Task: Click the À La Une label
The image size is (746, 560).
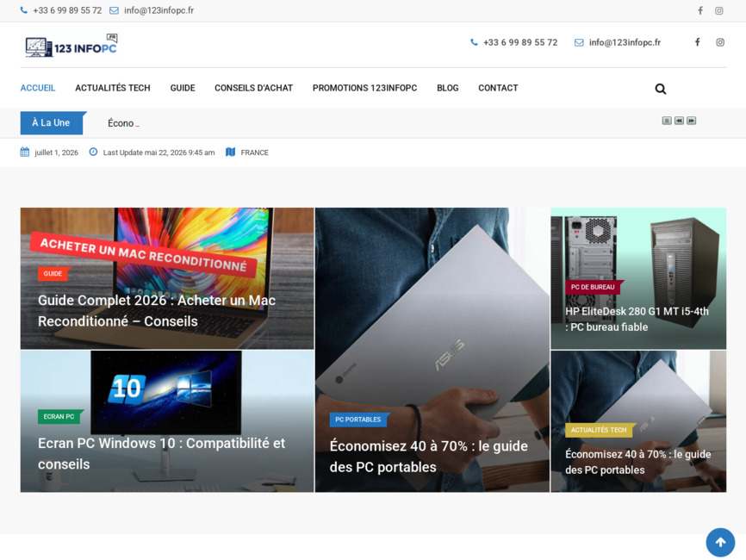Action: (x=52, y=122)
